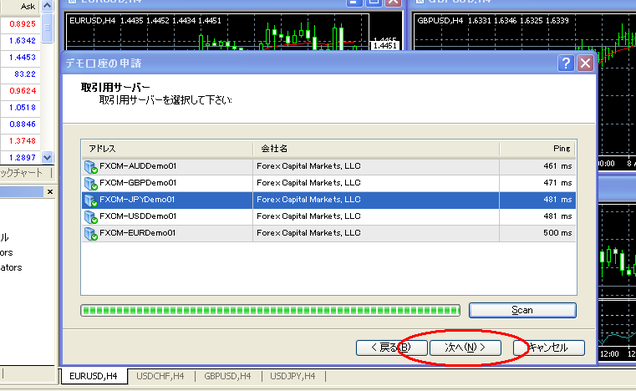
Task: Proceed with the 次へ(N) button
Action: point(465,348)
